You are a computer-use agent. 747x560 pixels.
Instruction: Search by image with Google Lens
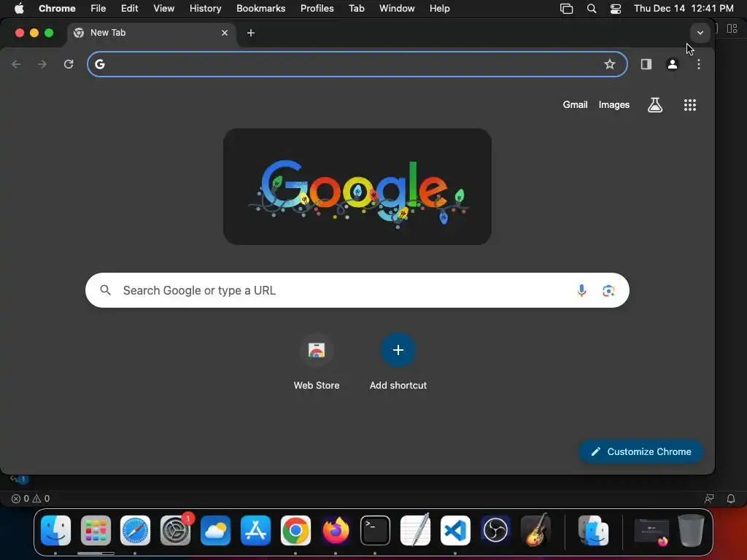coord(608,290)
